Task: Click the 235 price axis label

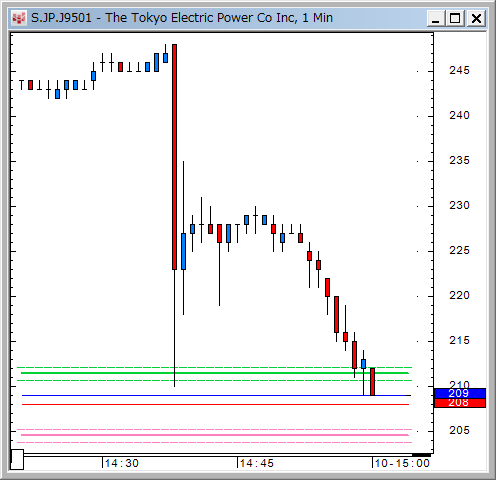Action: tap(459, 161)
